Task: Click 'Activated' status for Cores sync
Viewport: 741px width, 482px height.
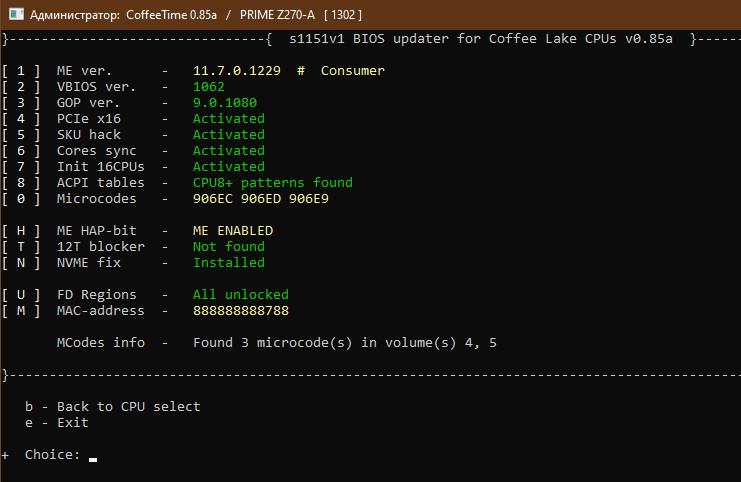Action: coord(229,151)
